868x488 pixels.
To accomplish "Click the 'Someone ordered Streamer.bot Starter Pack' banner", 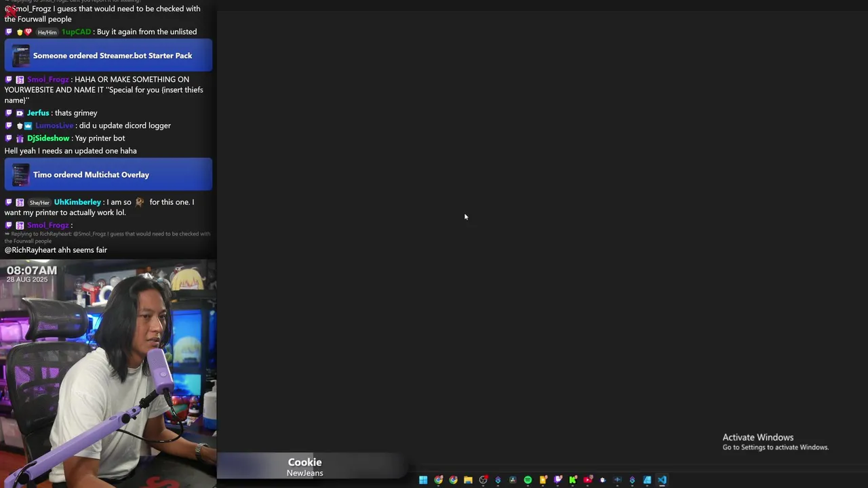I will coord(108,56).
